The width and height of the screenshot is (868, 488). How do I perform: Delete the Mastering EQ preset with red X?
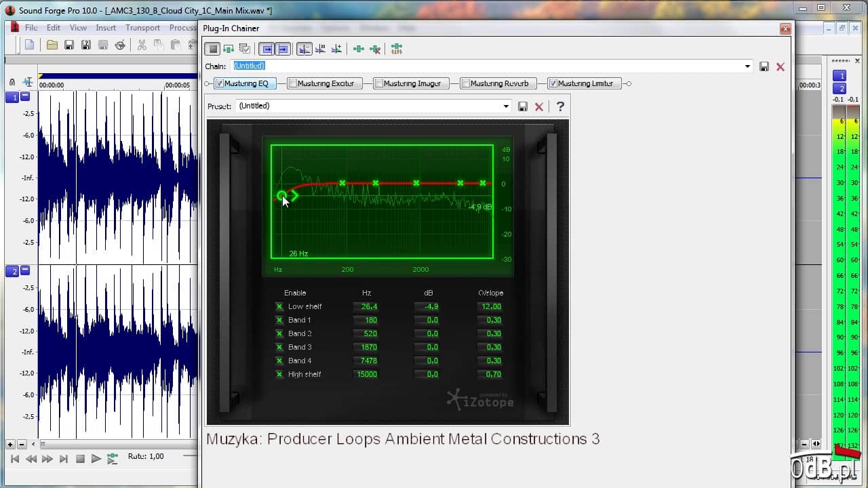click(x=539, y=106)
